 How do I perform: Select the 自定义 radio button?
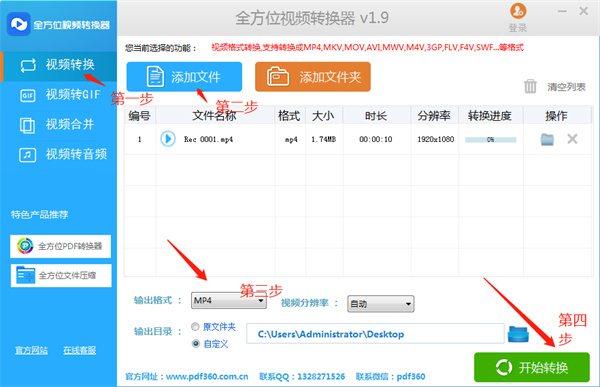coord(196,344)
